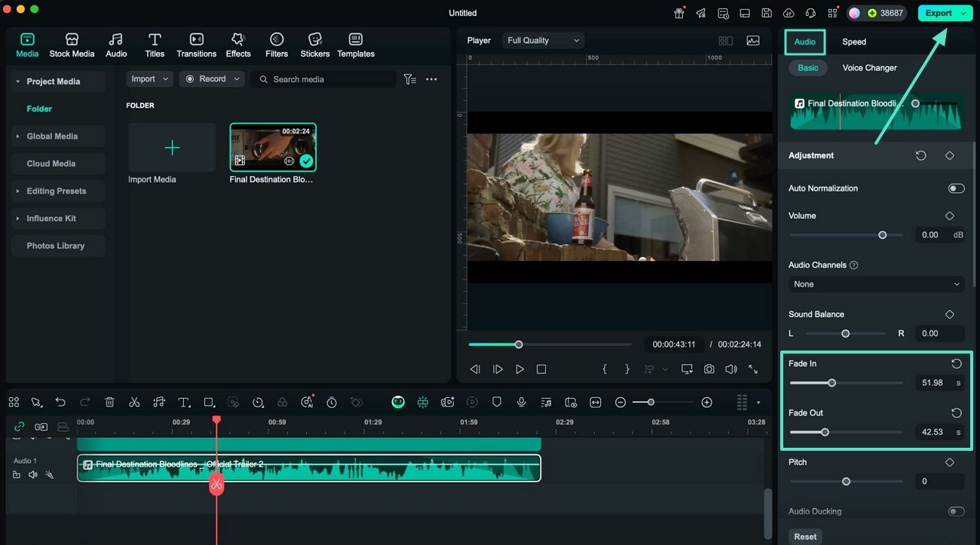Lock the Audio 1 track
The width and height of the screenshot is (980, 545).
coord(17,475)
